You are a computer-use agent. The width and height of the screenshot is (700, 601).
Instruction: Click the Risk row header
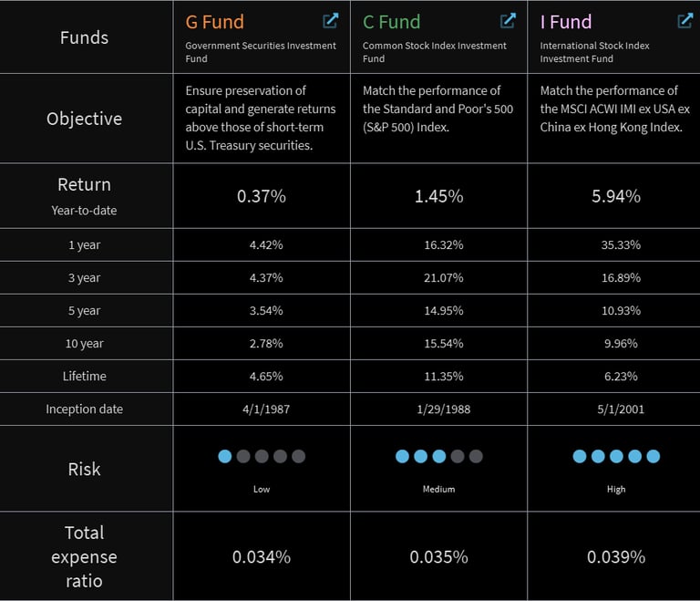click(84, 469)
